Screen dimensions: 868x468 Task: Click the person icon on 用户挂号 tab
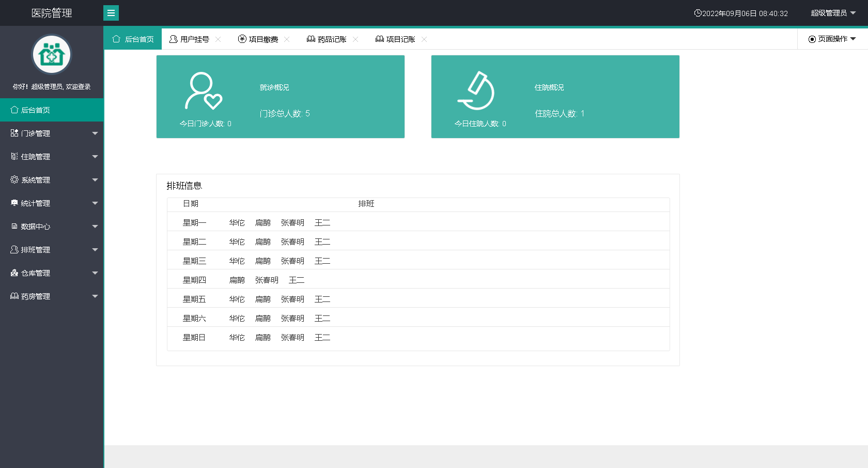174,39
